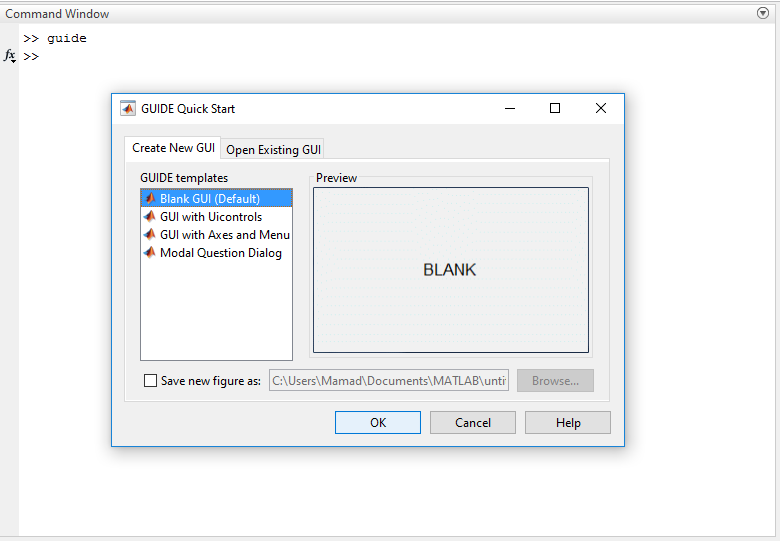Click icon beside Modal Question Dialog

tap(150, 252)
